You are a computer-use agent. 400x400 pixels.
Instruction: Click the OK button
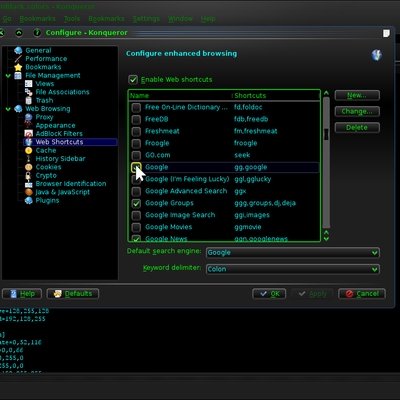(x=269, y=294)
